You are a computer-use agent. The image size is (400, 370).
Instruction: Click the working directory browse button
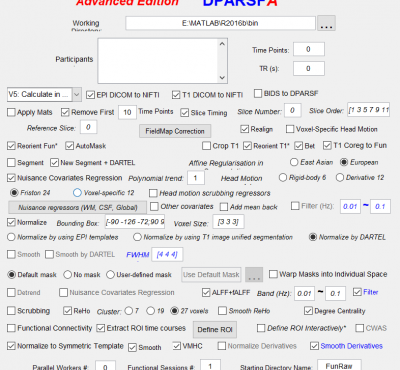326,23
